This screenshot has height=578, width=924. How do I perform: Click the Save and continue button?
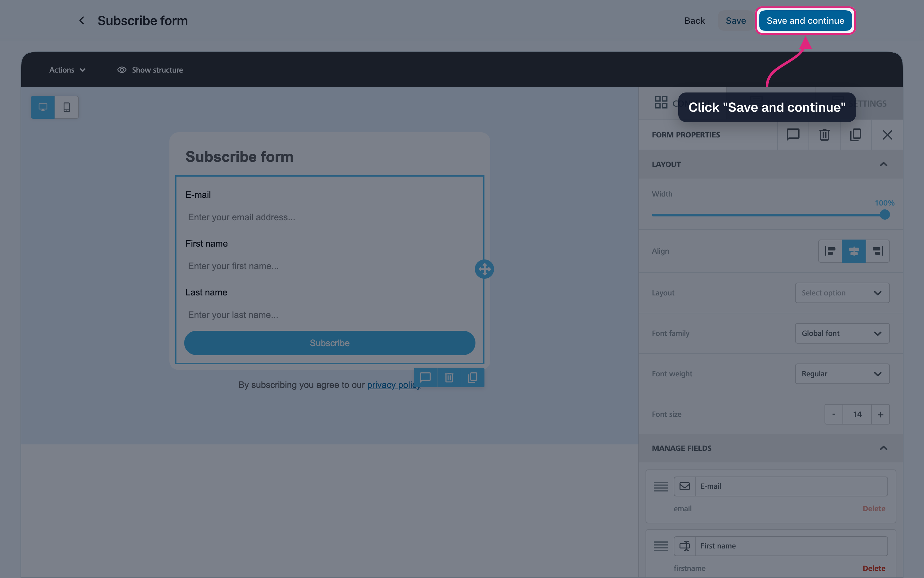point(805,21)
